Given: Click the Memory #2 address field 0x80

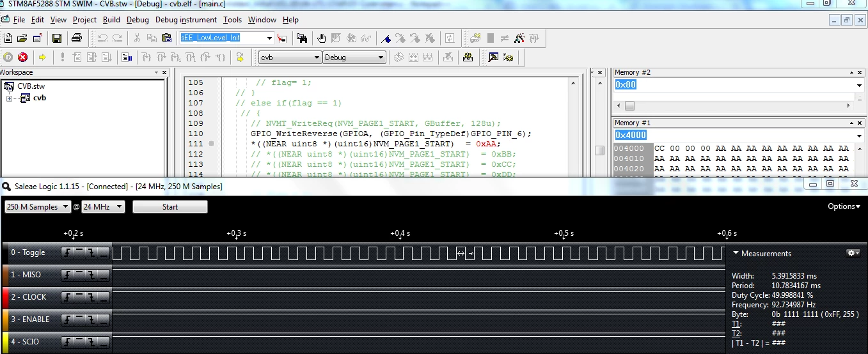Looking at the screenshot, I should [x=734, y=85].
